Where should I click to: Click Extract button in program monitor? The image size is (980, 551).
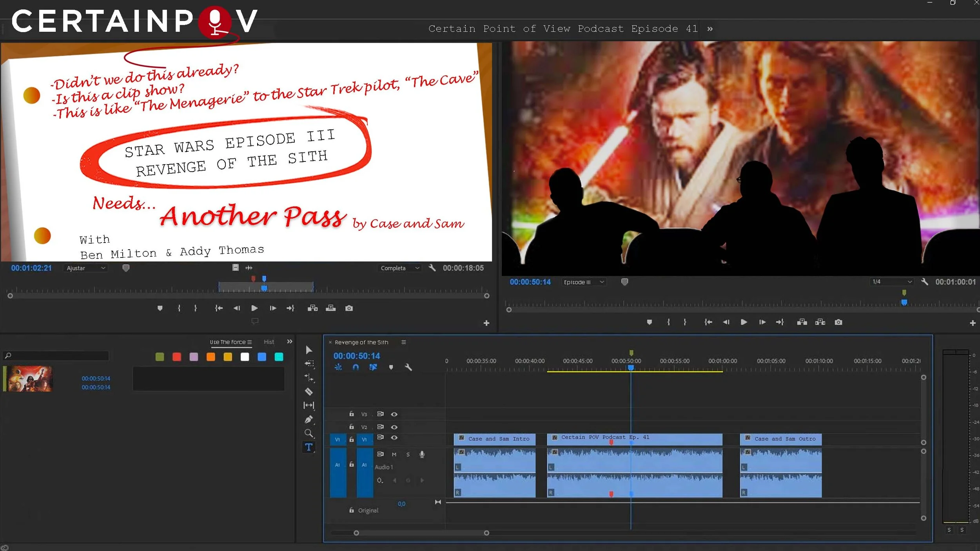[x=820, y=322]
